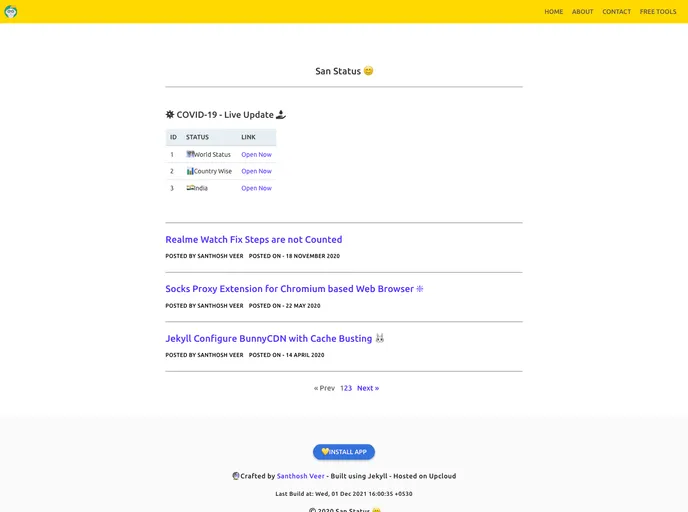Click the San Status logo in header
This screenshot has width=688, height=512.
[x=11, y=12]
